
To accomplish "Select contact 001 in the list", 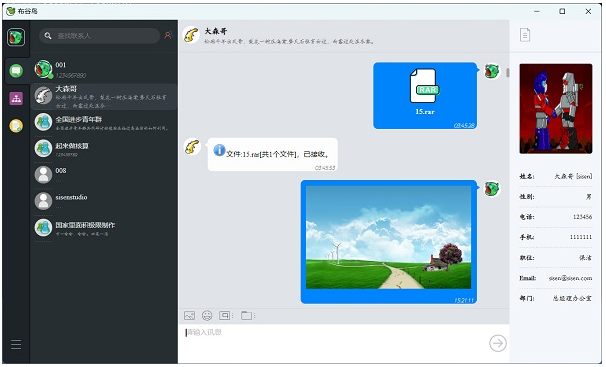I will tap(104, 70).
